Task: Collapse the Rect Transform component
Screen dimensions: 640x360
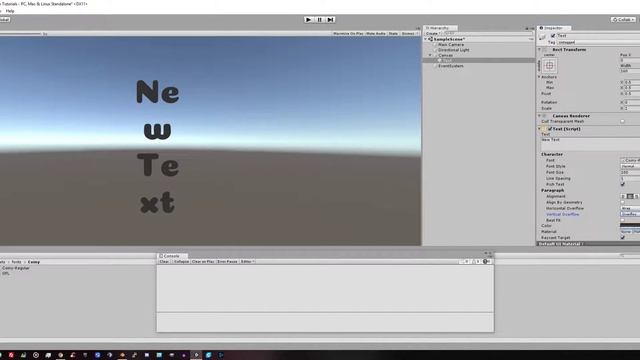Action: point(540,49)
